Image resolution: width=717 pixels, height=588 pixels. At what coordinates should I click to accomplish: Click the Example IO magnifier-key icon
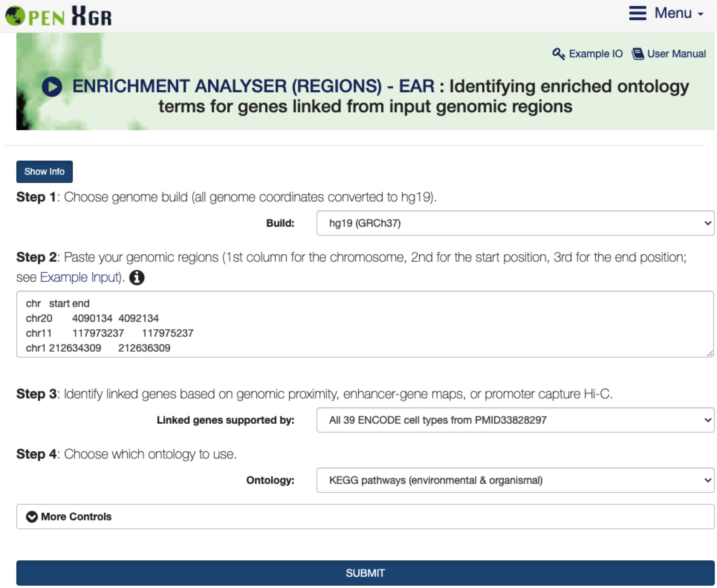(558, 54)
